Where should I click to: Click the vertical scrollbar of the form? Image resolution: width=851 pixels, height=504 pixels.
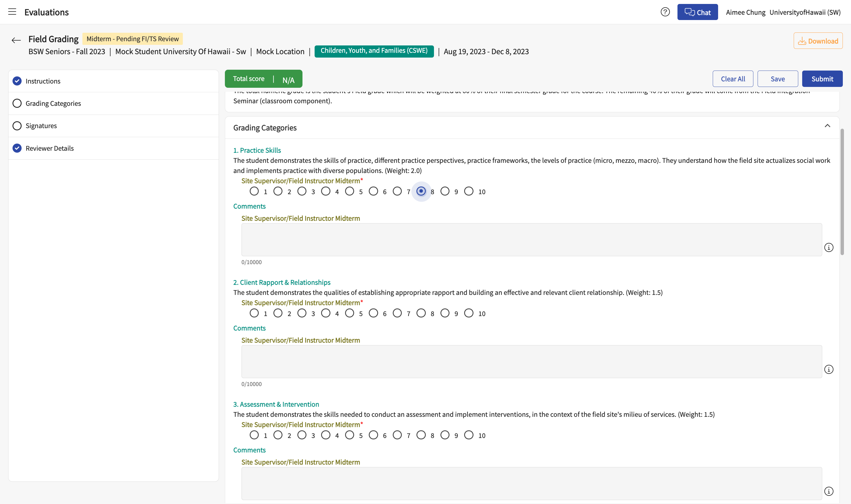(x=842, y=192)
